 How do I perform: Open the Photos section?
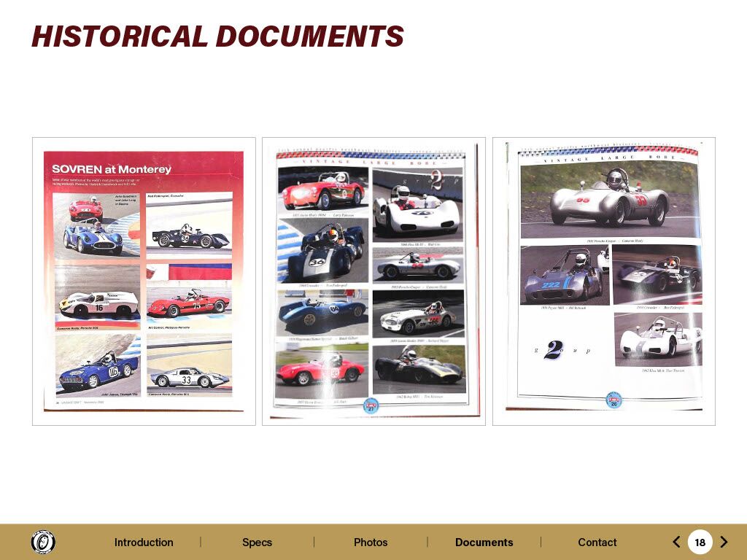(371, 542)
